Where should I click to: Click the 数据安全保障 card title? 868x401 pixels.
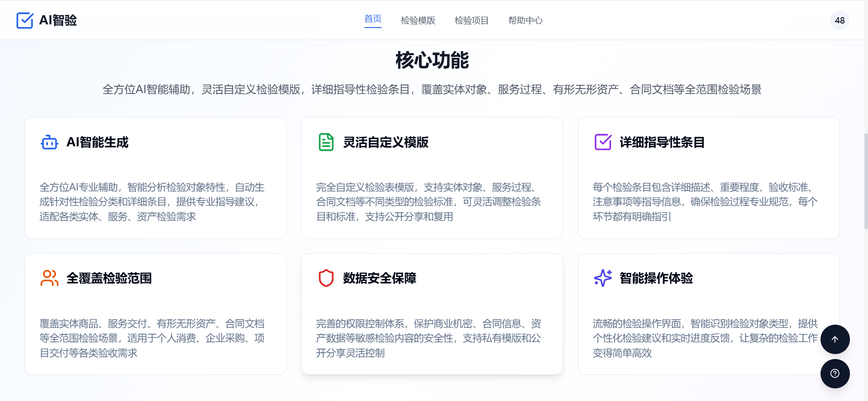point(379,278)
